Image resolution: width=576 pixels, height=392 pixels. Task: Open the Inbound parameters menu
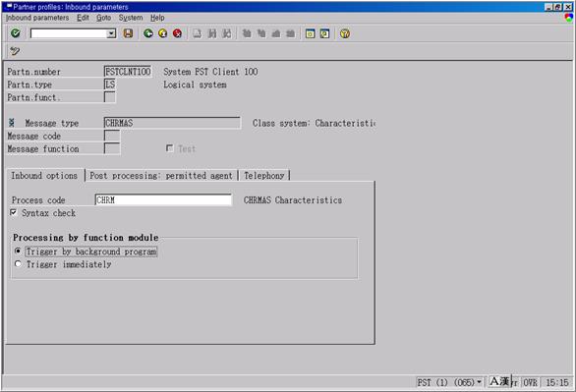[x=37, y=18]
